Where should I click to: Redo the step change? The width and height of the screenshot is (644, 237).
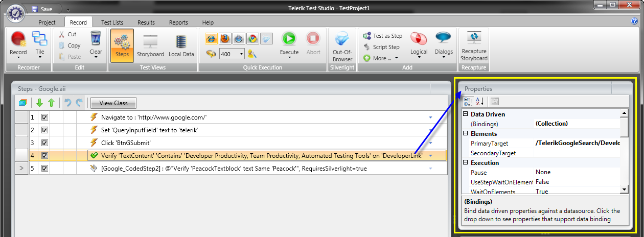point(79,103)
